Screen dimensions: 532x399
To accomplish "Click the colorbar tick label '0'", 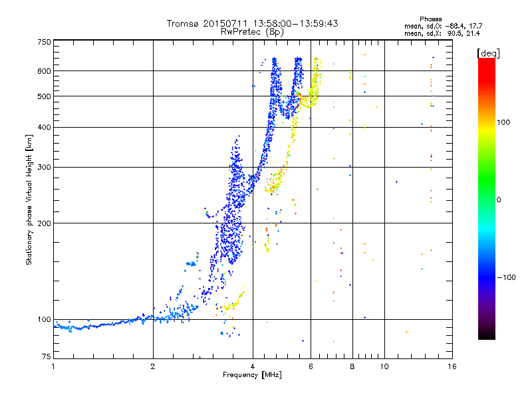I will (498, 200).
